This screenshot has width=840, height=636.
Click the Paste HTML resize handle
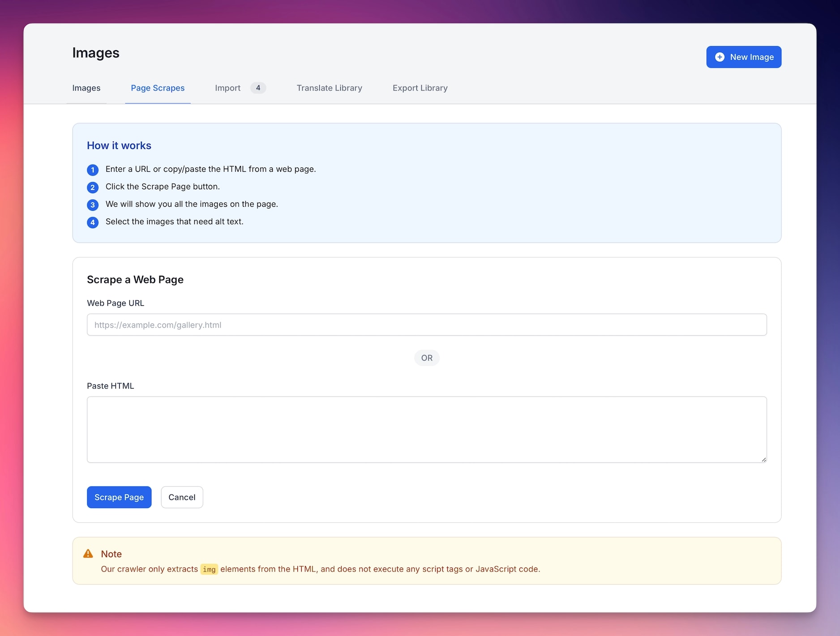763,459
